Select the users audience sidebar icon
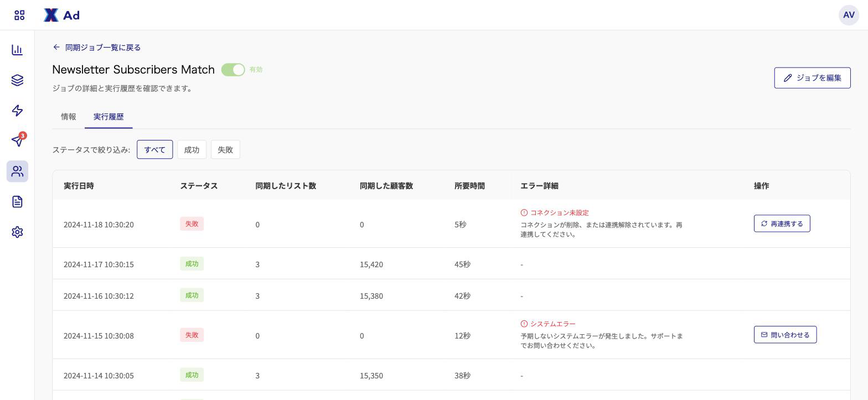 [17, 172]
